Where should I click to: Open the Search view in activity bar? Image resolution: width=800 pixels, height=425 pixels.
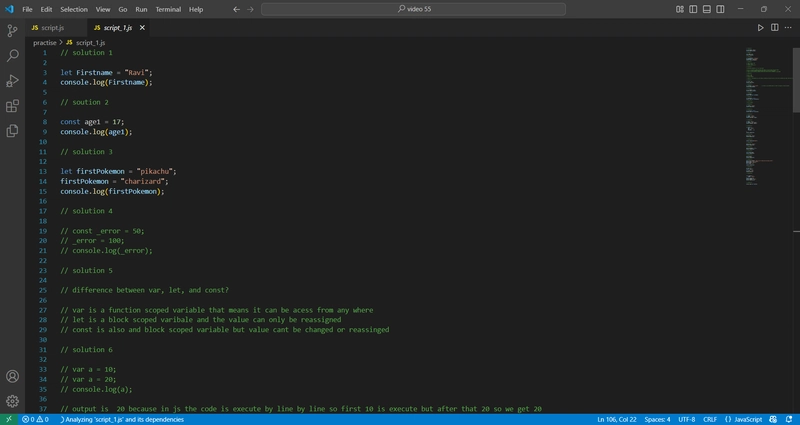pos(12,56)
